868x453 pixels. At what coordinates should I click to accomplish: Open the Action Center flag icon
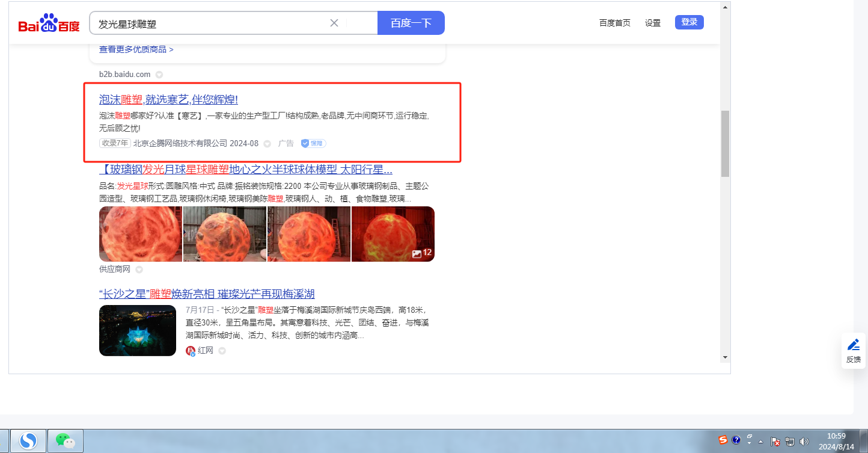(x=775, y=442)
